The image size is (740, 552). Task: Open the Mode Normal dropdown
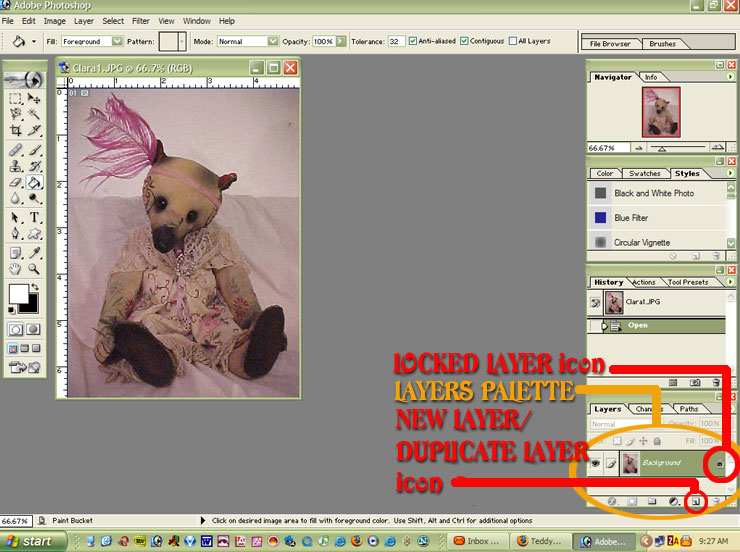tap(272, 42)
